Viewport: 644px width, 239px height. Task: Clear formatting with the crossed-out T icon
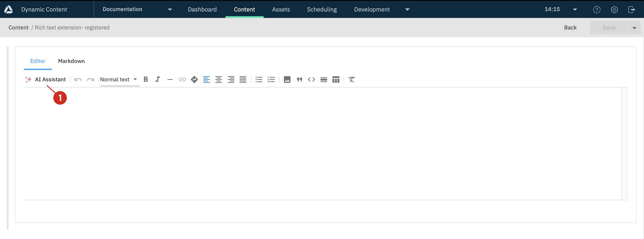351,80
